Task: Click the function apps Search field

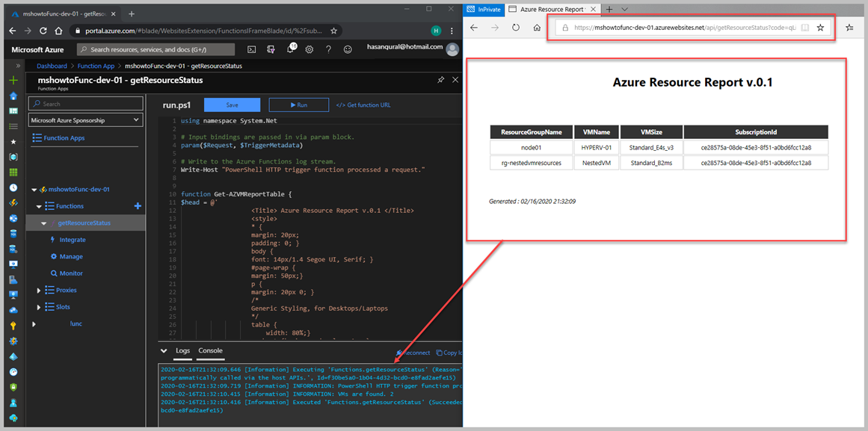Action: tap(85, 104)
